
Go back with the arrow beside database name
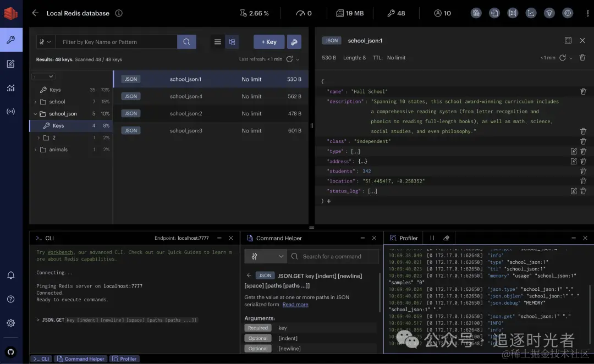click(35, 13)
